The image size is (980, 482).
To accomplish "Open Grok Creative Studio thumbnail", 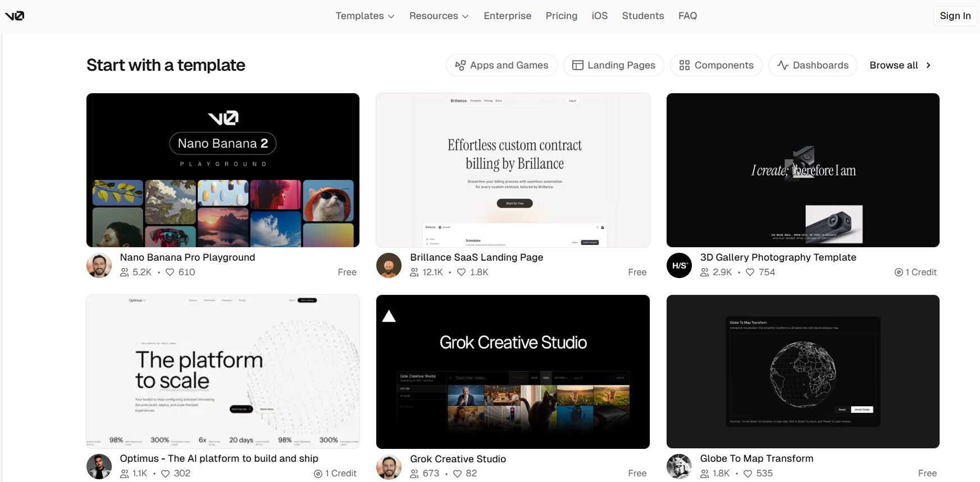I will click(x=513, y=371).
